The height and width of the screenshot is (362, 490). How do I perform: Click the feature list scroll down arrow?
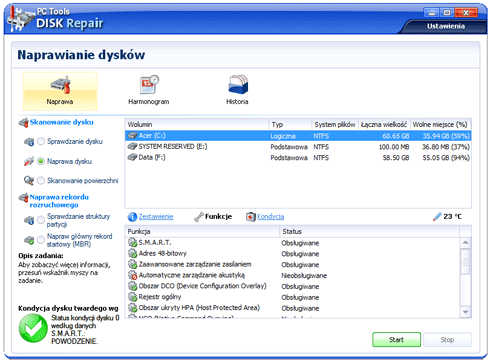click(466, 312)
